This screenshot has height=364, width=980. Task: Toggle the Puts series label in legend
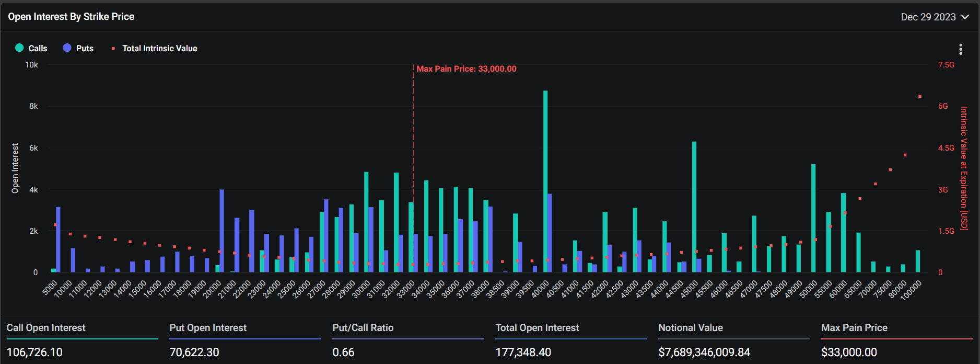85,49
